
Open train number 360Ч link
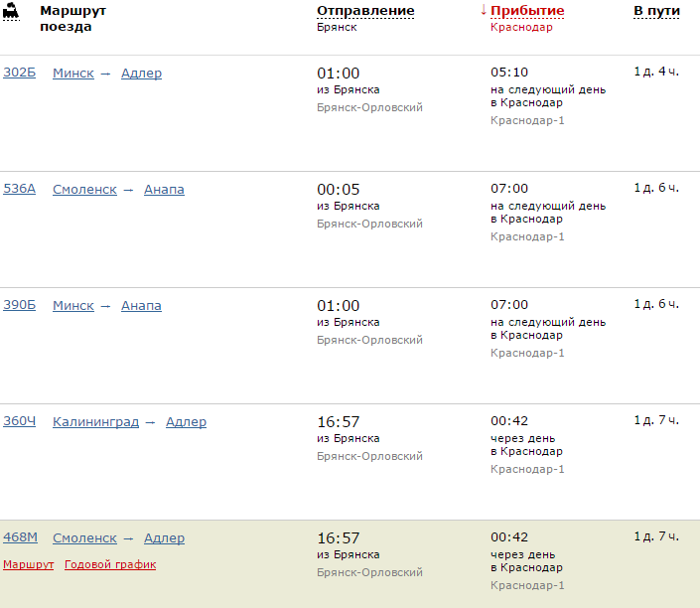[x=19, y=422]
